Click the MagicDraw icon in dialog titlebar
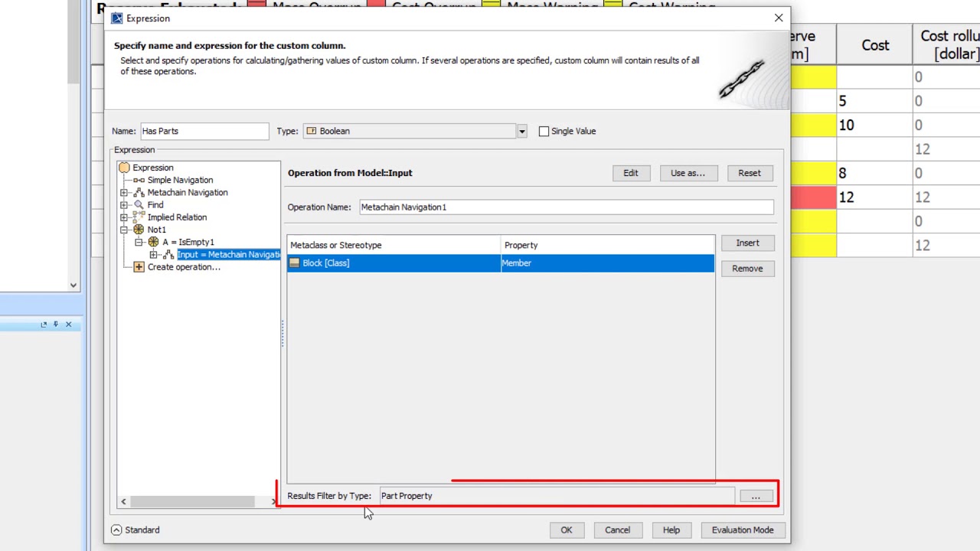 pyautogui.click(x=117, y=18)
